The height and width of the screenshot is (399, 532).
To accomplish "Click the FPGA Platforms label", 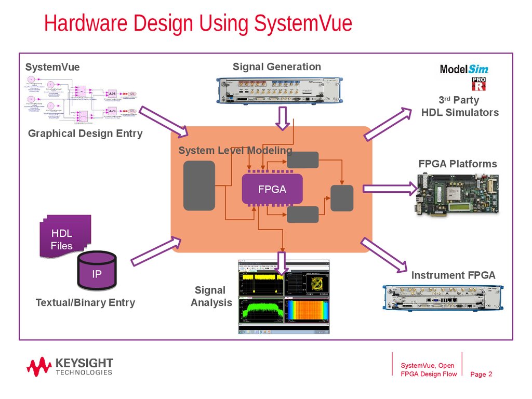I will click(x=458, y=164).
